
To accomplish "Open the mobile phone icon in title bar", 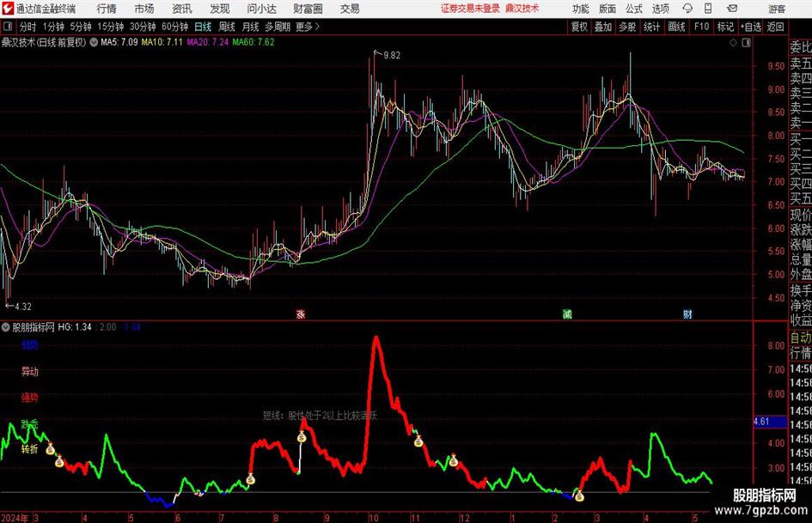I will pos(708,9).
